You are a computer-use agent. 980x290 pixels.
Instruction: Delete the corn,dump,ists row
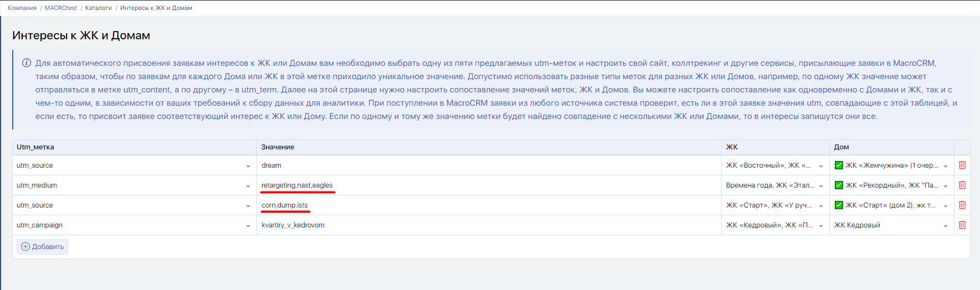[962, 205]
